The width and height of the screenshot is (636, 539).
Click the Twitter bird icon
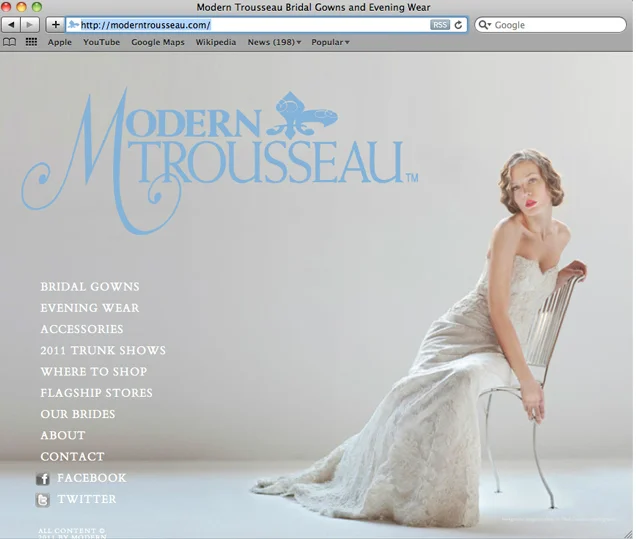click(x=43, y=500)
